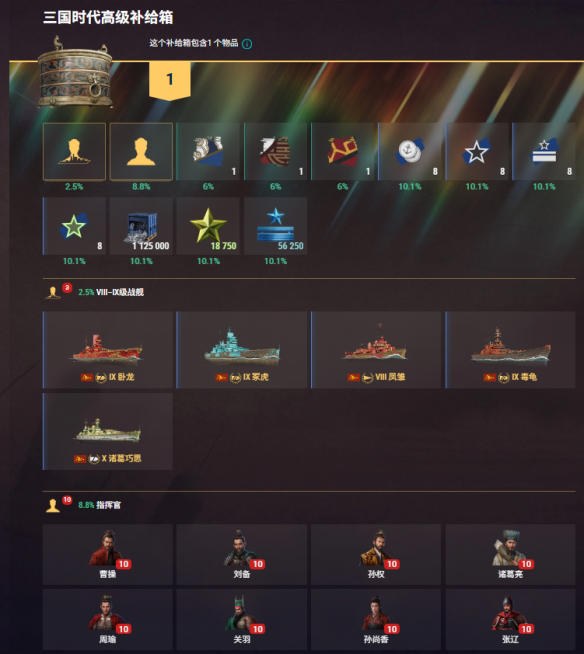
Task: Select the dragon pattern camouflage item
Action: pyautogui.click(x=208, y=152)
